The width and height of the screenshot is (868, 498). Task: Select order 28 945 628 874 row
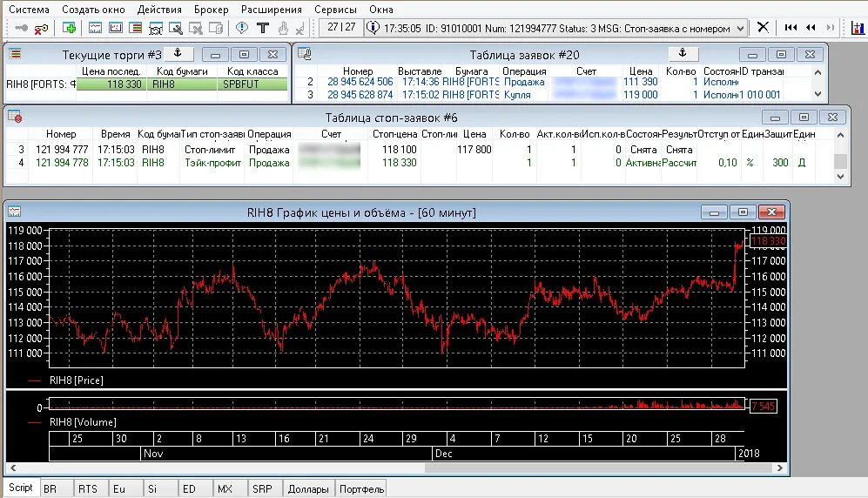tap(553, 95)
